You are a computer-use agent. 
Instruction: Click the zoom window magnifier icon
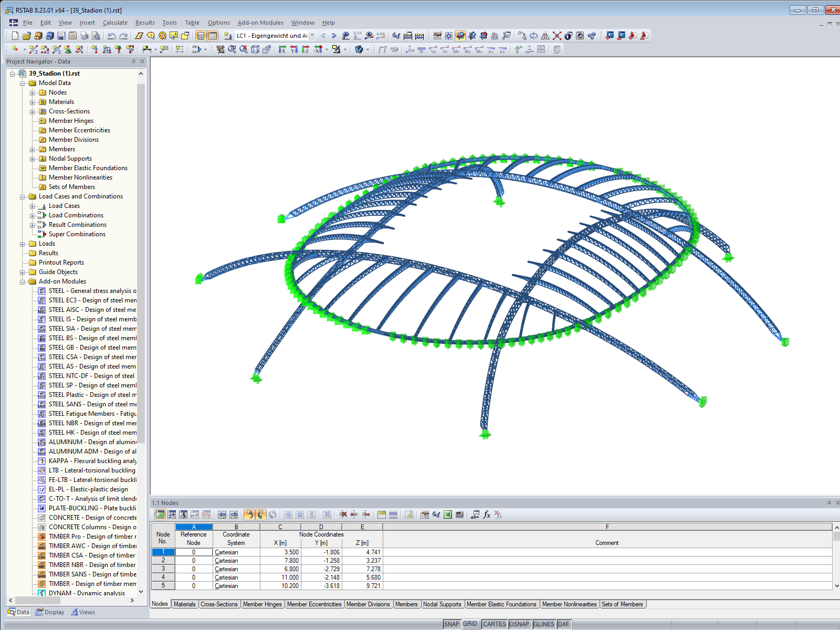pos(232,49)
